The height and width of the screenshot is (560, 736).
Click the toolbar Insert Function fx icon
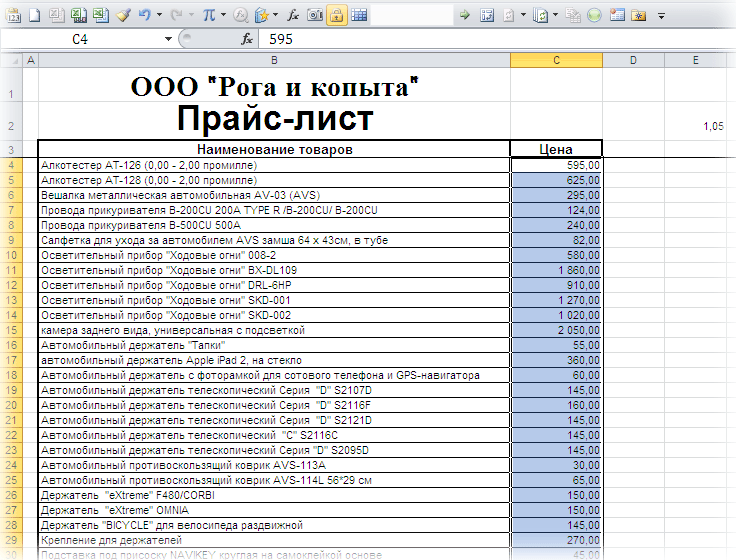tap(293, 15)
